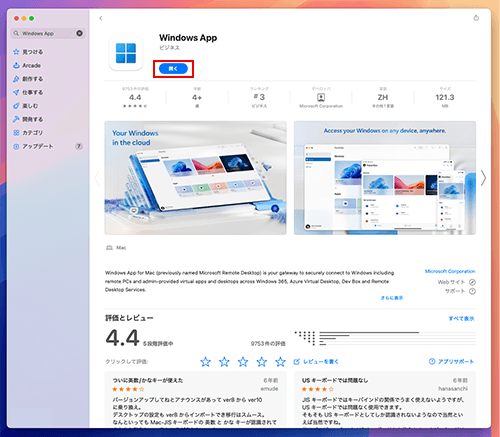
Task: Click the Develop hammer icon in the sidebar
Action: pos(16,119)
